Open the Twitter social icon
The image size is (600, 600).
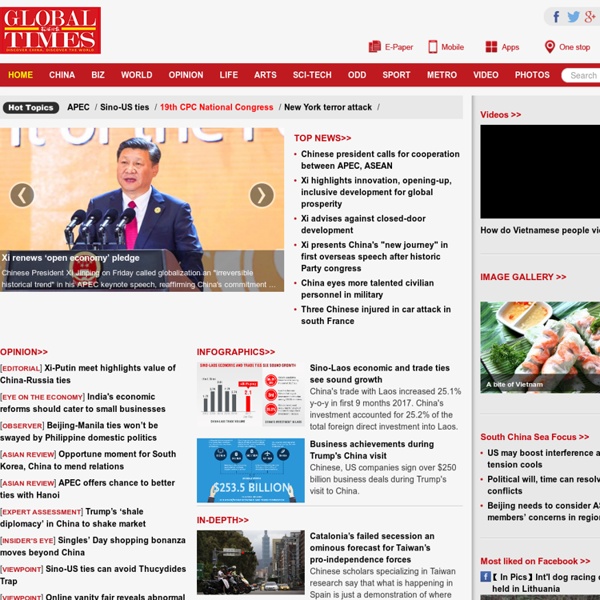(x=573, y=17)
